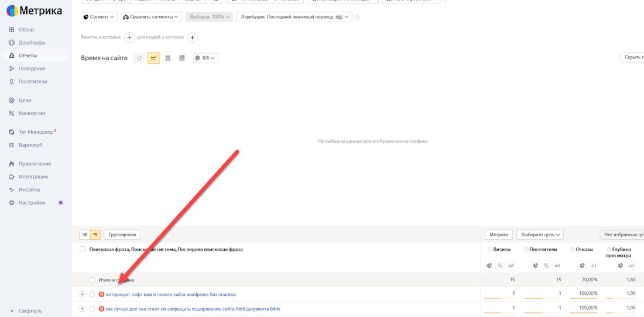Select the line chart view icon
This screenshot has width=644, height=317.
click(153, 58)
